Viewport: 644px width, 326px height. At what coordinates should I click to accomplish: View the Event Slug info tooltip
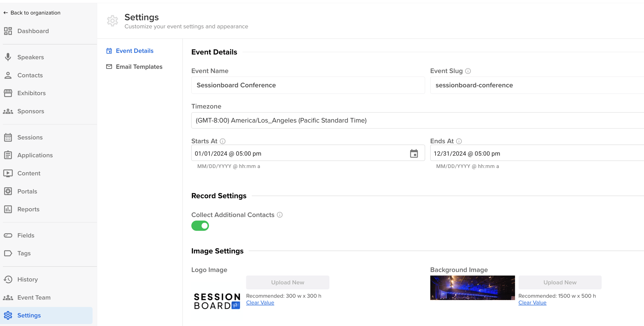click(468, 71)
